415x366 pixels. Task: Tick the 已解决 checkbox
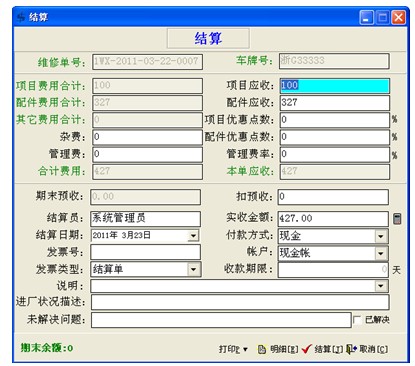click(x=357, y=320)
